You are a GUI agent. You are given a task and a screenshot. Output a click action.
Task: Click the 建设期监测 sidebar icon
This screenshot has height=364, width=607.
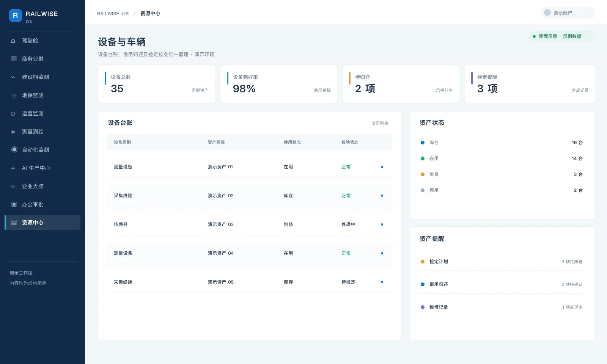coord(13,77)
